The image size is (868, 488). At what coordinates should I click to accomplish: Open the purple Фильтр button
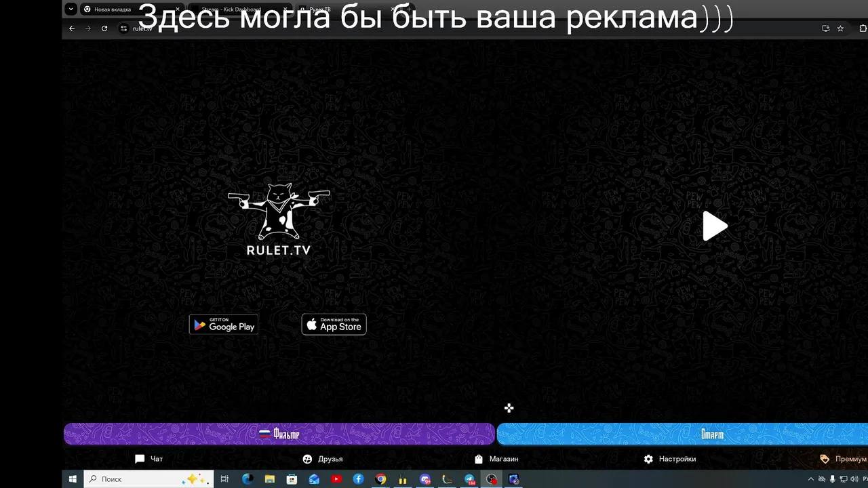tap(279, 434)
